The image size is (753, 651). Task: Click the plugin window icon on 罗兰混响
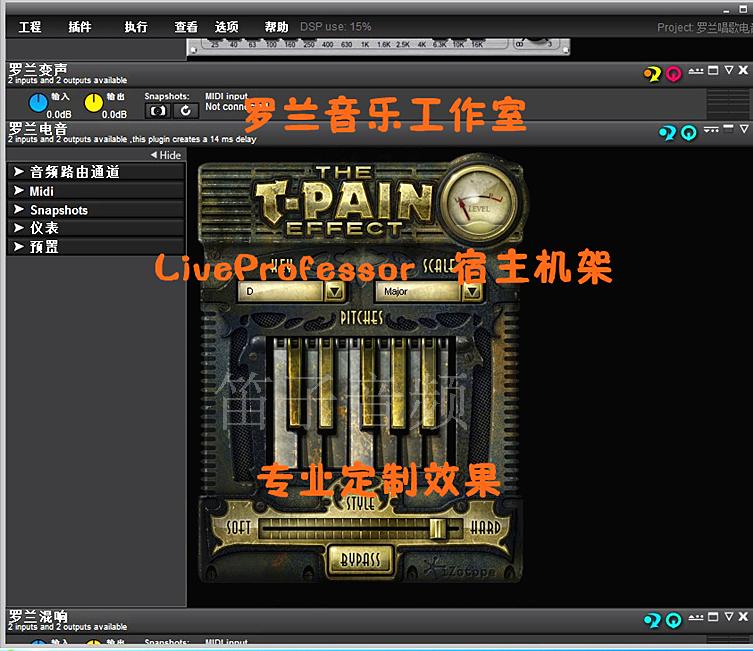(714, 617)
